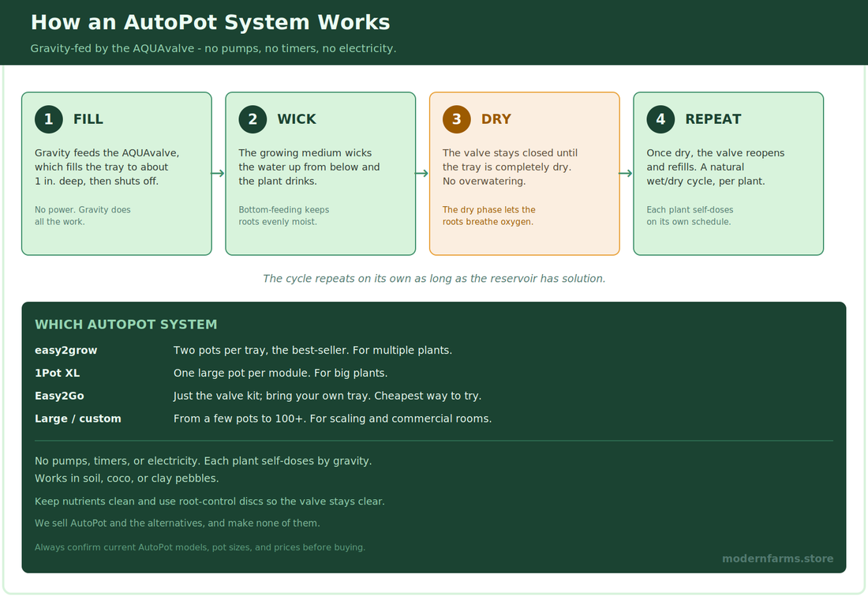
Task: Select the 'easy2grow' system name
Action: pyautogui.click(x=65, y=350)
